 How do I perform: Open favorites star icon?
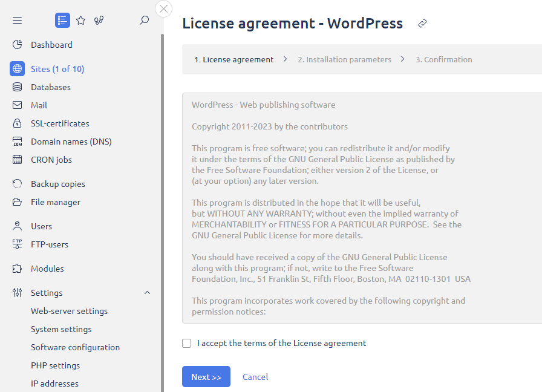point(81,21)
